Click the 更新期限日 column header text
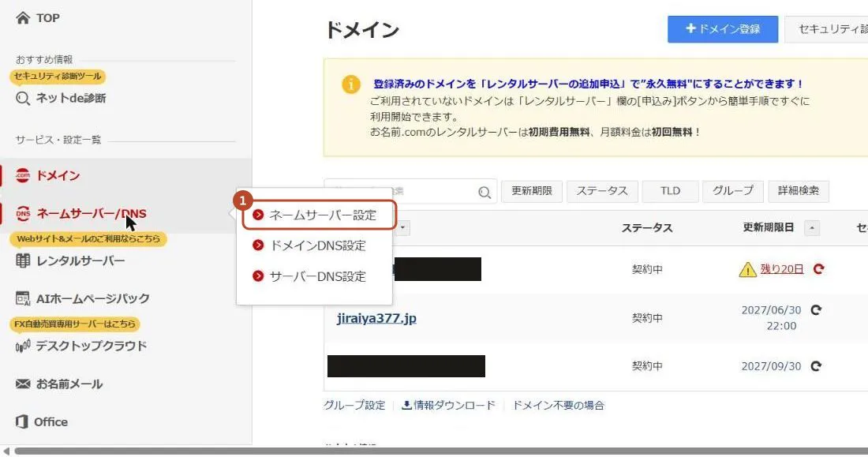868x457 pixels. pos(768,227)
